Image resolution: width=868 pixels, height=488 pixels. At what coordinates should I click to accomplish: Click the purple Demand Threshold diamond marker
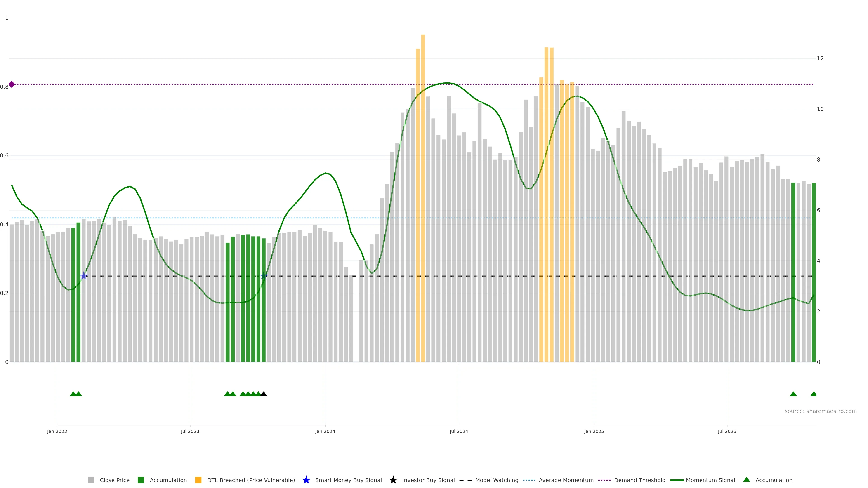click(12, 84)
